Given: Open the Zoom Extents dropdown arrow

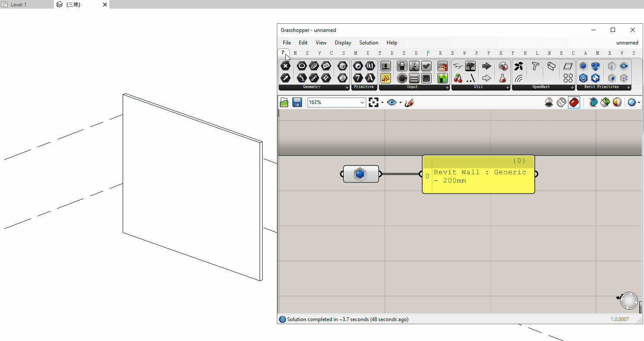Looking at the screenshot, I should (382, 102).
